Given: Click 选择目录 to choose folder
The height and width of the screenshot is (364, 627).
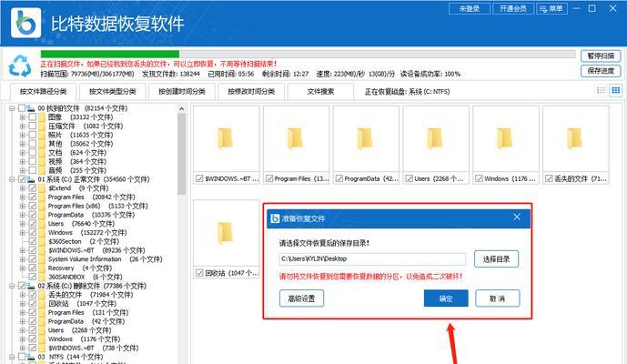Looking at the screenshot, I should (496, 259).
